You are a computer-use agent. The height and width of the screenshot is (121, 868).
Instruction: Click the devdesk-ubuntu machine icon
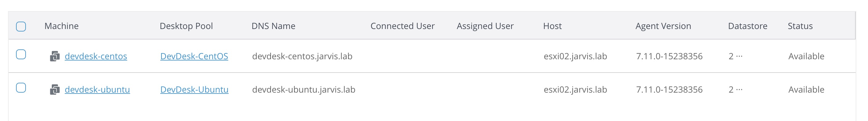[x=55, y=90]
